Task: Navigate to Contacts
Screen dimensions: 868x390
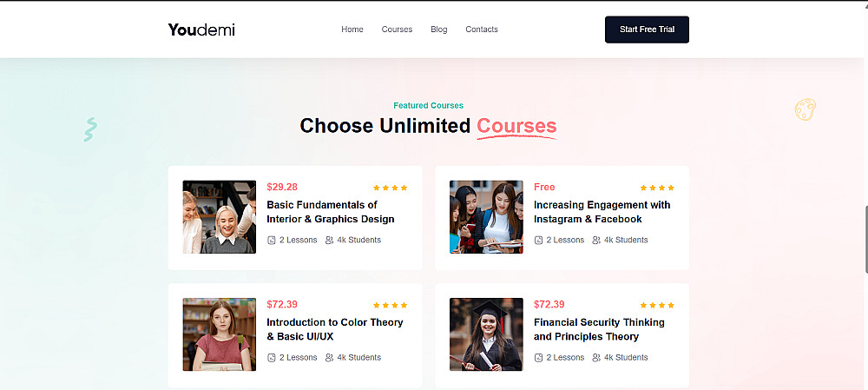Action: (x=482, y=30)
